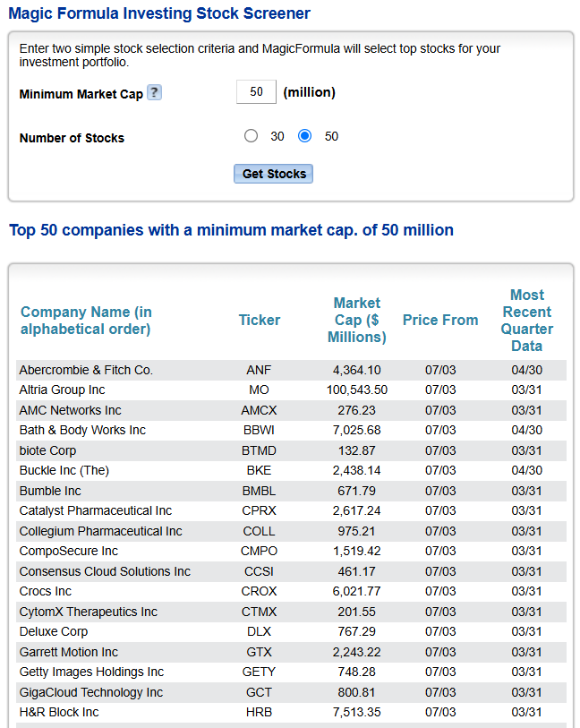Click the Catalyst Pharmaceutical Inc name
This screenshot has height=728, width=580.
96,511
